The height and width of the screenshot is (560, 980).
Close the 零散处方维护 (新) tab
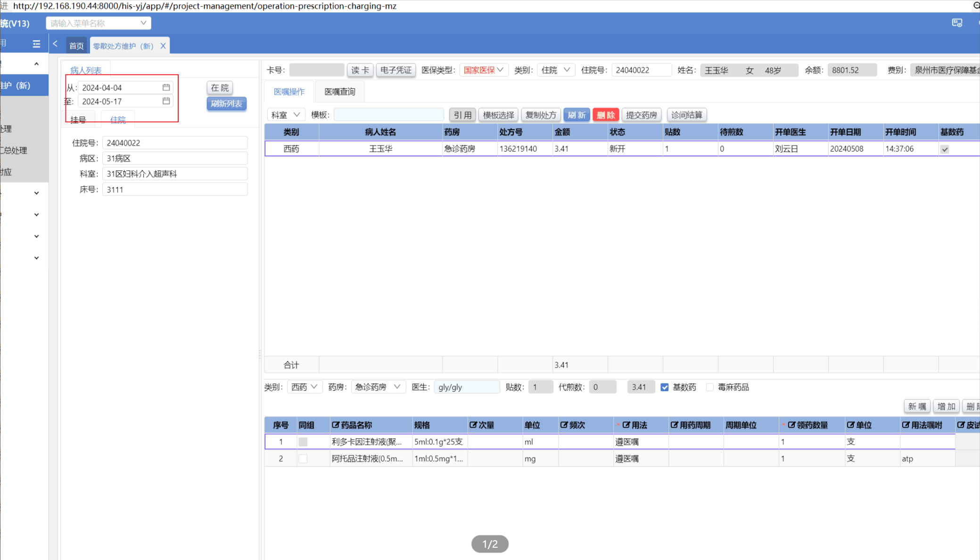coord(163,46)
